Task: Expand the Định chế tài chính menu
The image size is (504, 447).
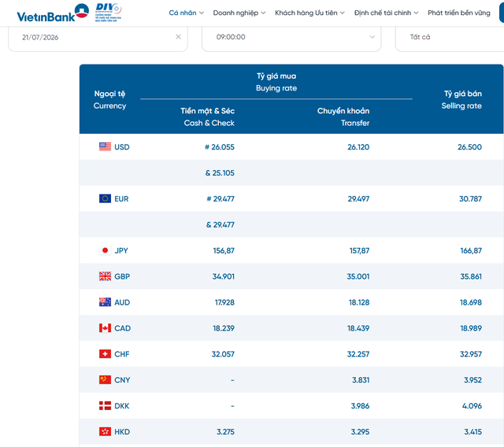Action: pos(387,13)
